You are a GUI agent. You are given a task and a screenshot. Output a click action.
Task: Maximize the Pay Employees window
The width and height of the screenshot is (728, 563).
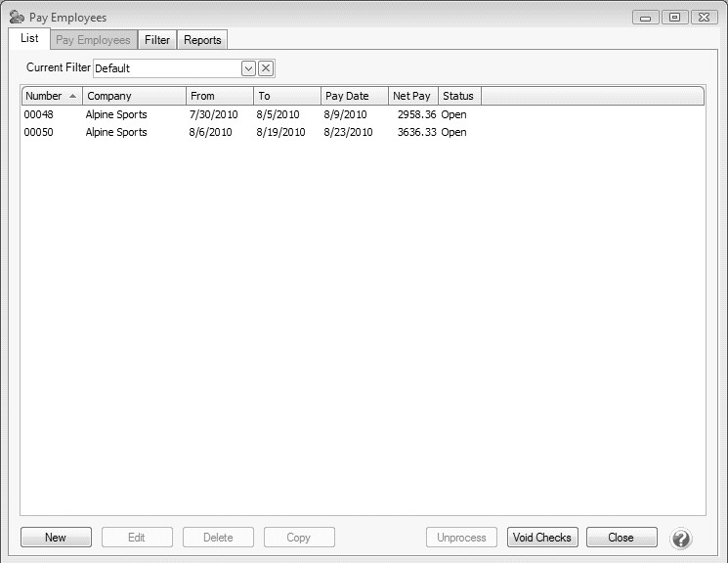674,17
